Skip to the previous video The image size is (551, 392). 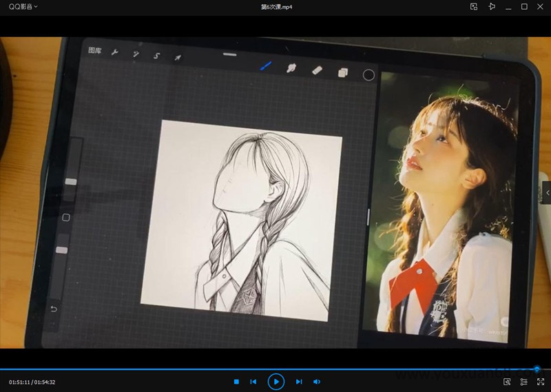(x=253, y=381)
